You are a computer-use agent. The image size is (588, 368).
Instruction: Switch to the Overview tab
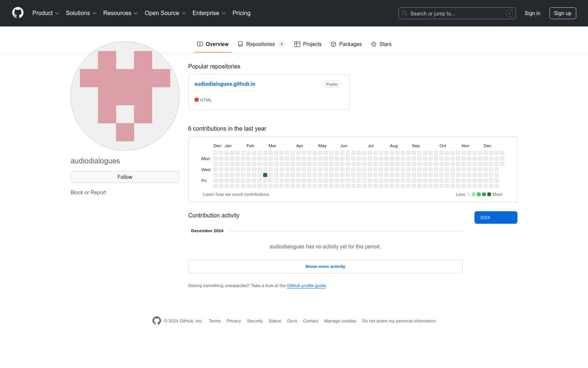[x=213, y=44]
